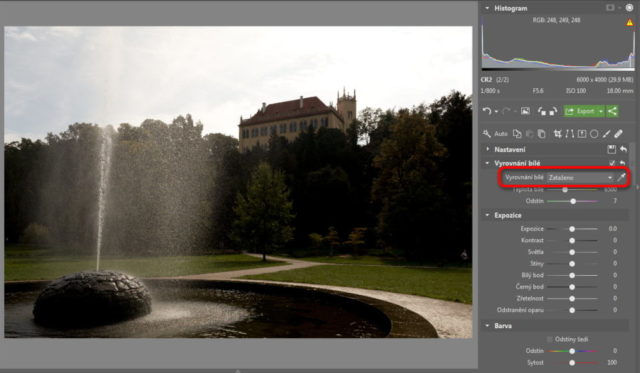Image resolution: width=640 pixels, height=373 pixels.
Task: Click the white balance Odstín slider handle
Action: (573, 201)
